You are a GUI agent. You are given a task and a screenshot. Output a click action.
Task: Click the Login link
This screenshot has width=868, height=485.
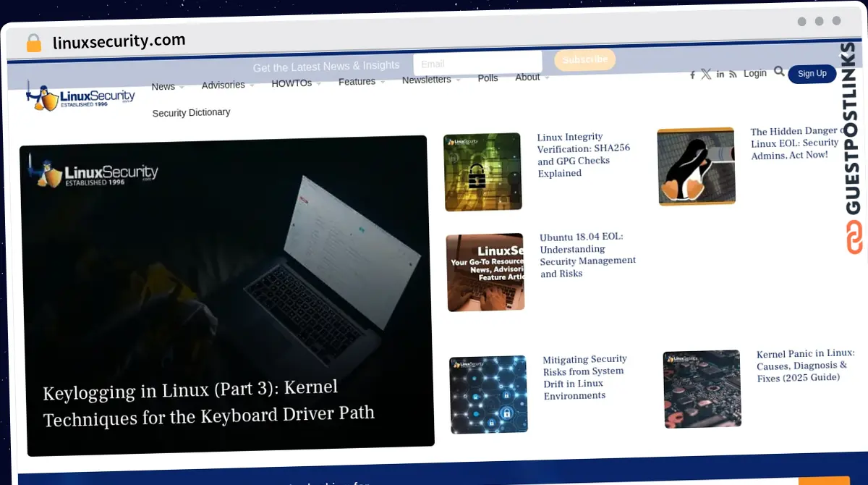tap(754, 73)
